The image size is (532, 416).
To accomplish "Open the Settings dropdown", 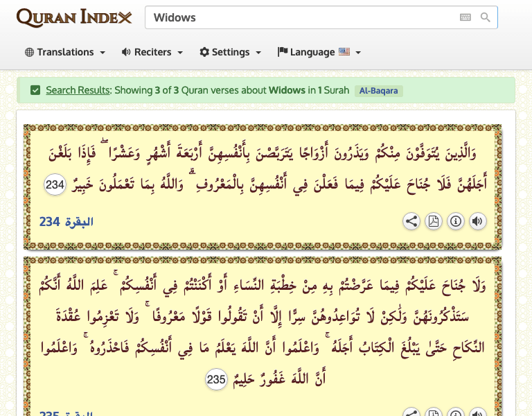I will [230, 52].
